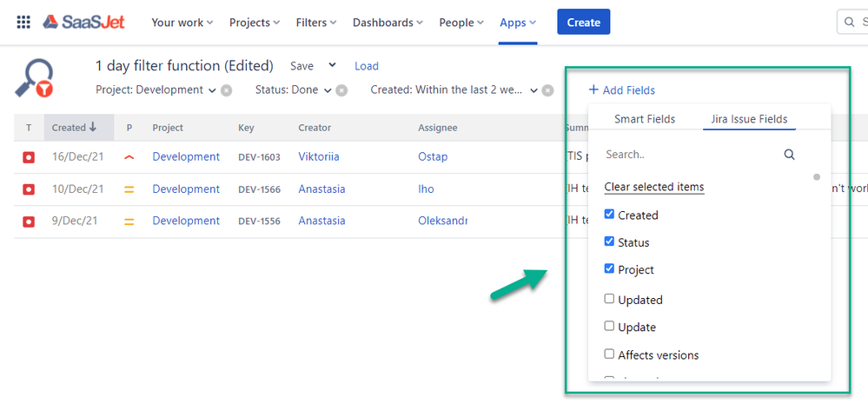Expand the Status: Done filter dropdown
868x404 pixels.
(328, 90)
